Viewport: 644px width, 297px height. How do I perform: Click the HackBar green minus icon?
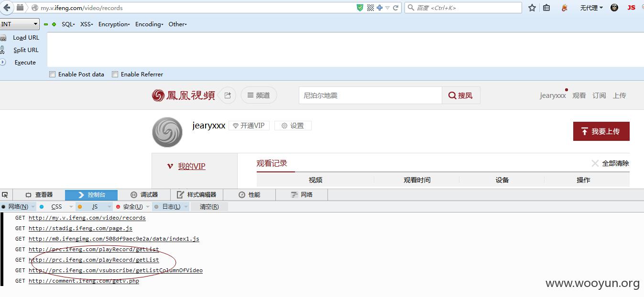click(46, 24)
